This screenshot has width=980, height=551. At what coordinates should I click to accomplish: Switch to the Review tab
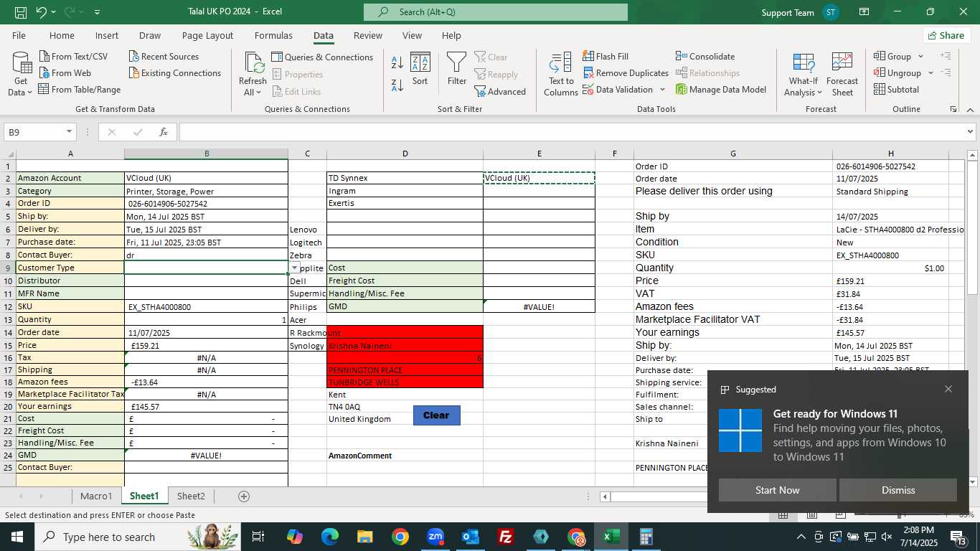coord(368,35)
